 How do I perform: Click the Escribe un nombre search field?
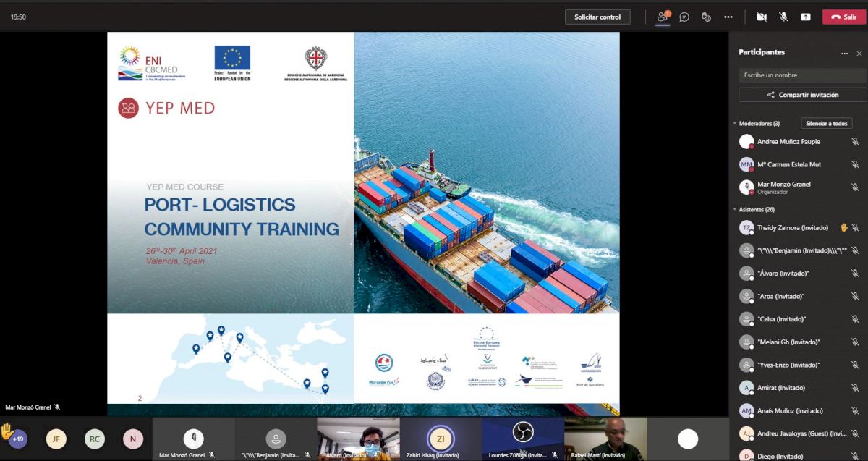(802, 75)
